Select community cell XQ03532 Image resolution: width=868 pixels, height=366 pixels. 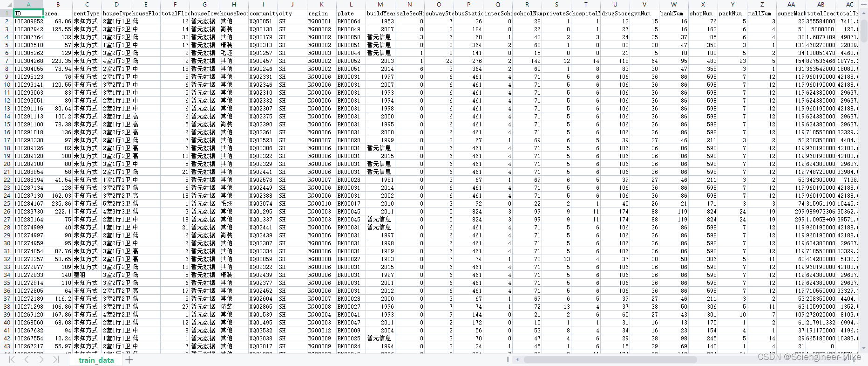click(x=263, y=330)
